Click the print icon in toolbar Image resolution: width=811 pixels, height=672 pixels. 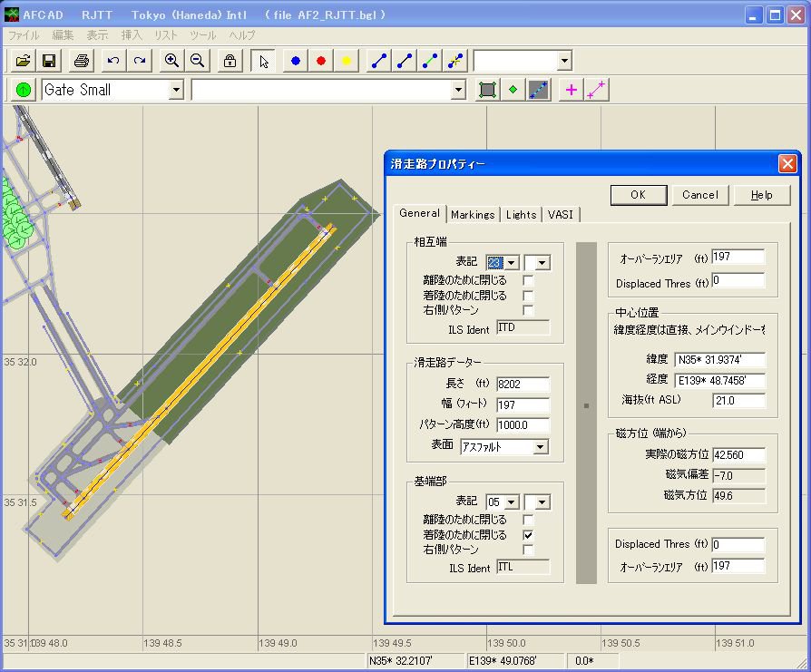82,61
